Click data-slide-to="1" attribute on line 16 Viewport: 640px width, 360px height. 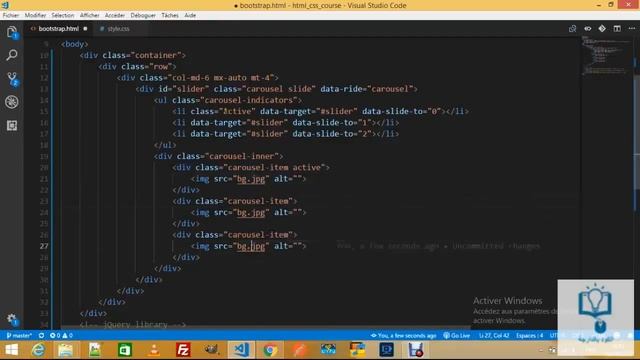[x=332, y=122]
